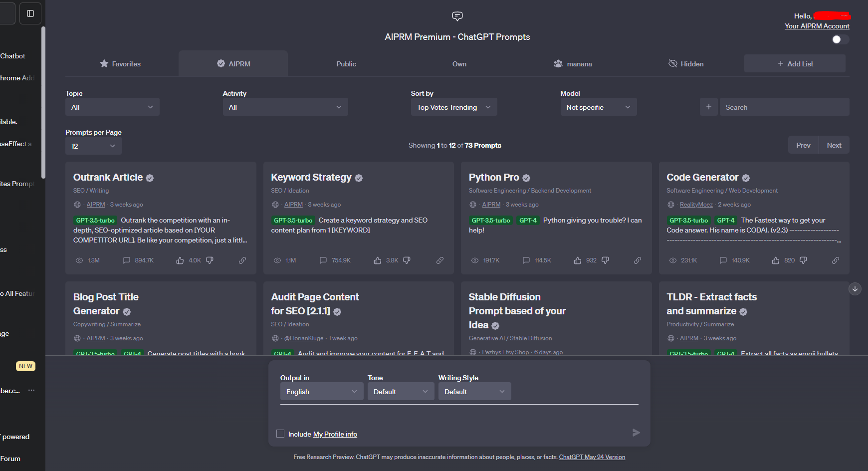This screenshot has height=471, width=868.
Task: Click RealityMoez author link
Action: 696,205
